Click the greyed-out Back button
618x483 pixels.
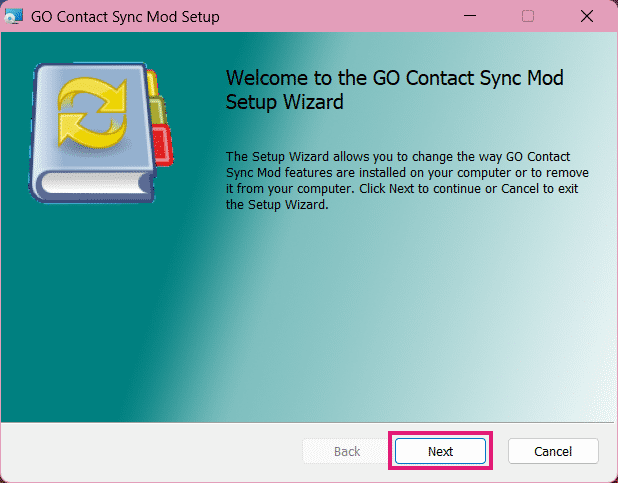click(346, 451)
